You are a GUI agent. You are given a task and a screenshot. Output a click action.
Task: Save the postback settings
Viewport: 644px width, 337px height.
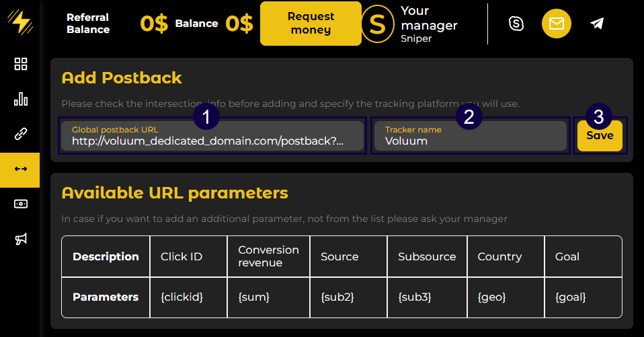600,136
